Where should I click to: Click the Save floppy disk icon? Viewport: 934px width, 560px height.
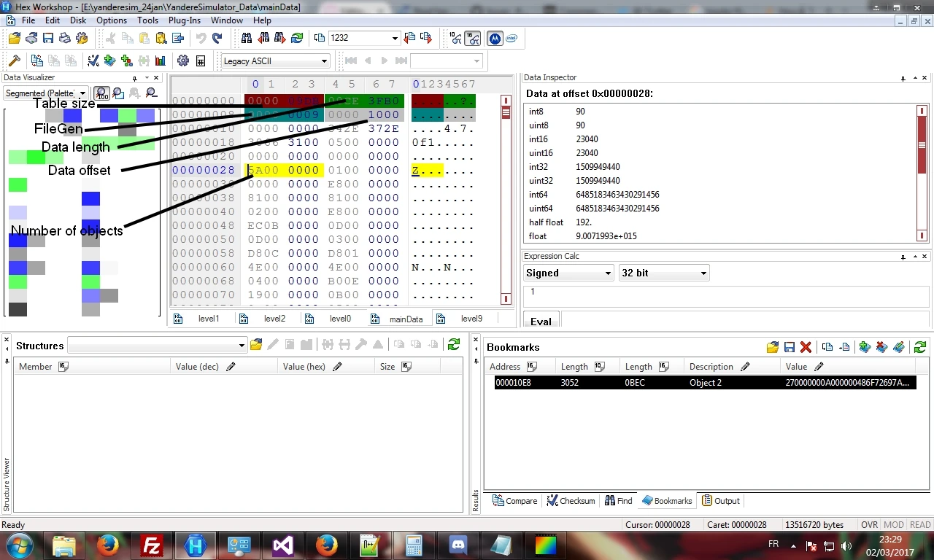point(48,38)
